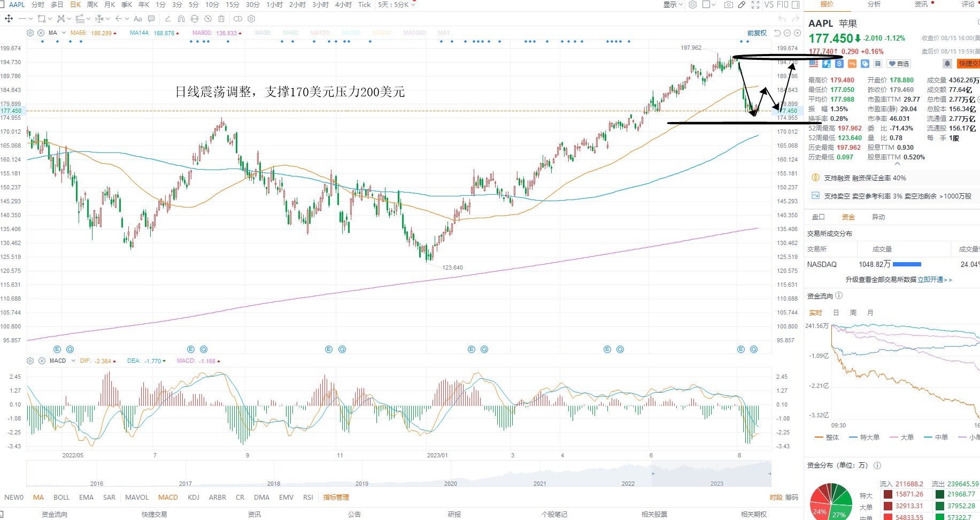The width and height of the screenshot is (980, 520).
Task: Pick the text annotation Aa tool
Action: click(x=137, y=19)
